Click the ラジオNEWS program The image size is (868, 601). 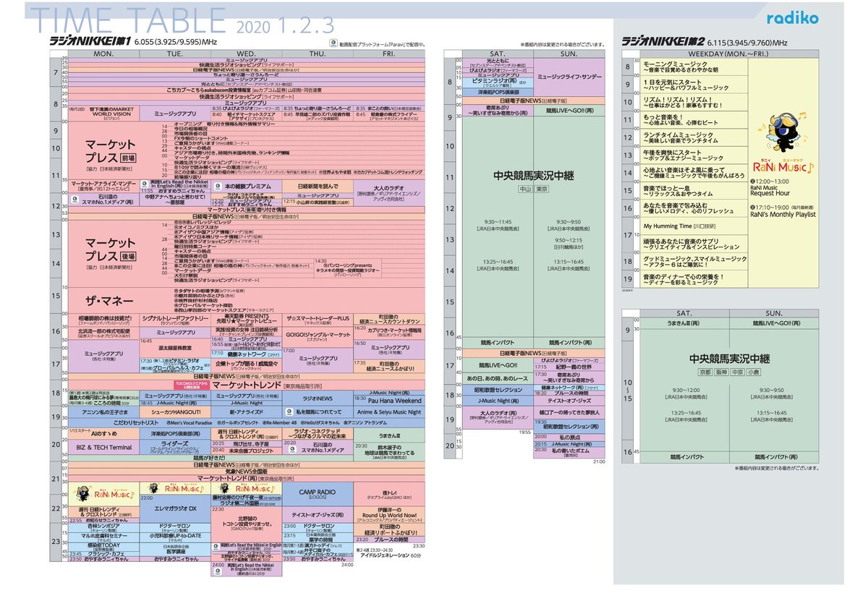point(317,398)
